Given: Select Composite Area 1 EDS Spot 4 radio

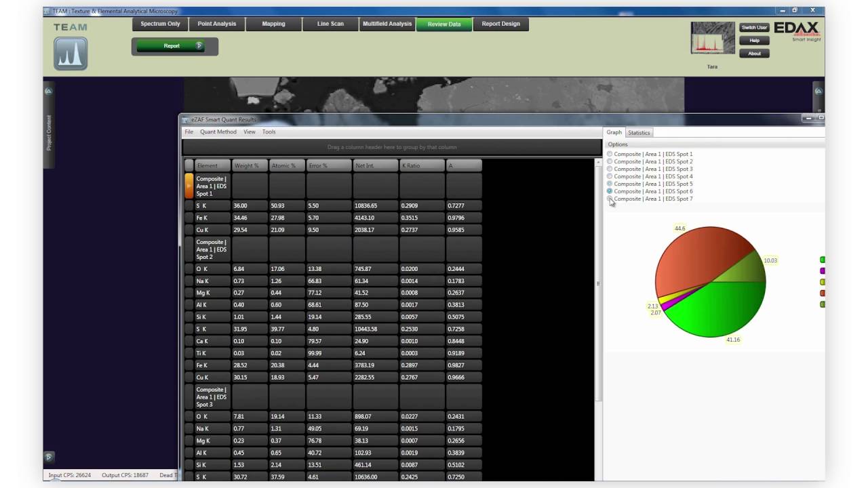Looking at the screenshot, I should coord(610,176).
